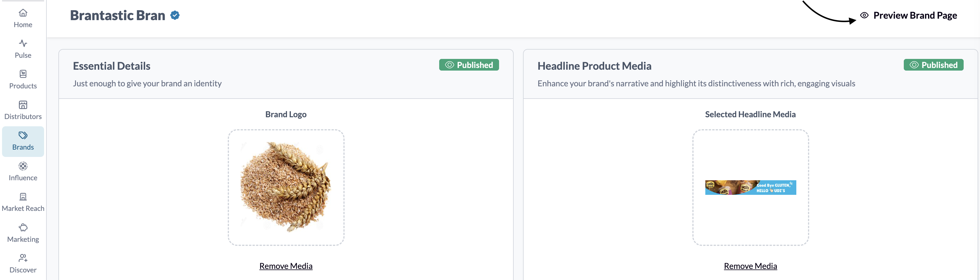Click the eye icon beside Preview Brand Page

864,15
